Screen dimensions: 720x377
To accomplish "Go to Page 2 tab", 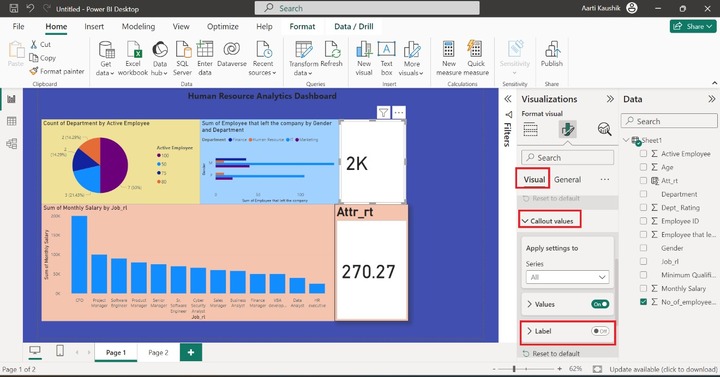I will [158, 352].
